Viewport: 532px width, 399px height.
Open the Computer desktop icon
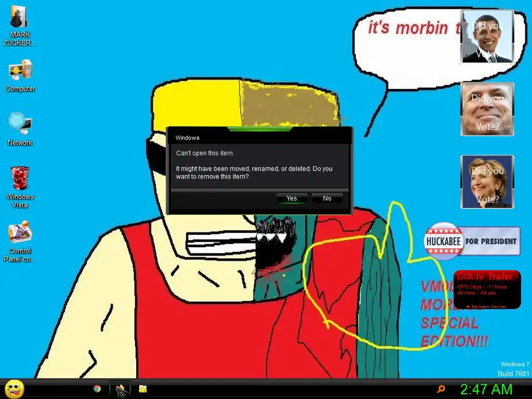20,75
